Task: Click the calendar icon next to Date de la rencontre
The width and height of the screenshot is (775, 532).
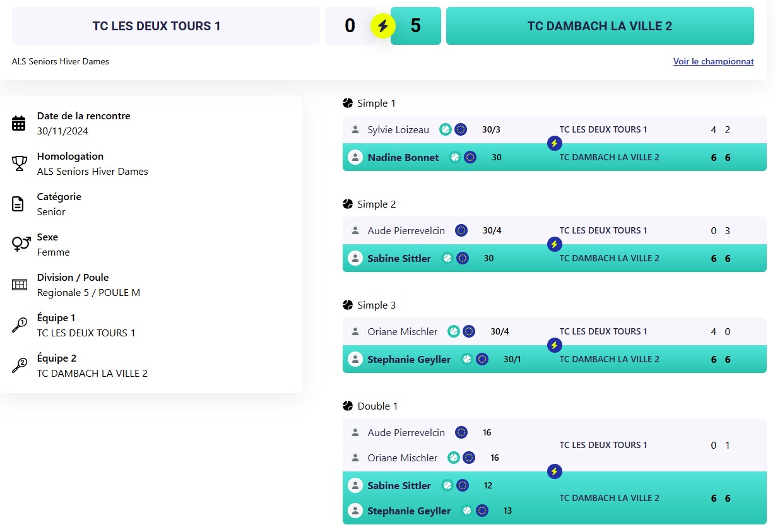Action: tap(19, 123)
